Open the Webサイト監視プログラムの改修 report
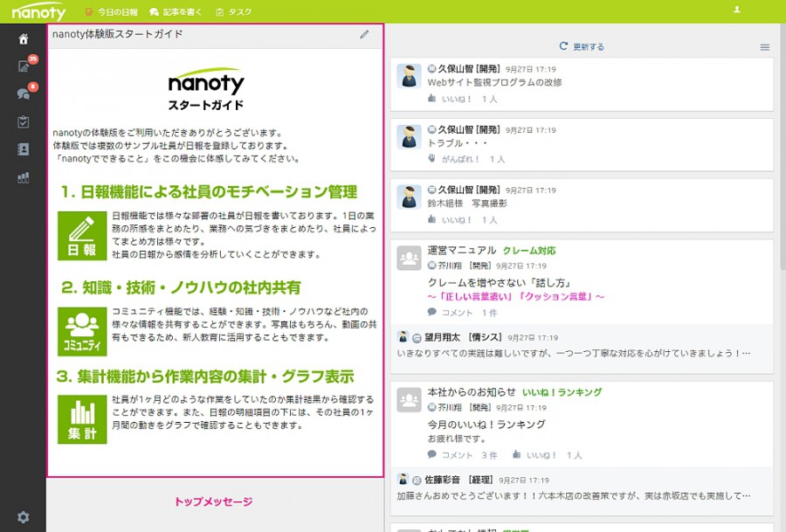 (494, 82)
